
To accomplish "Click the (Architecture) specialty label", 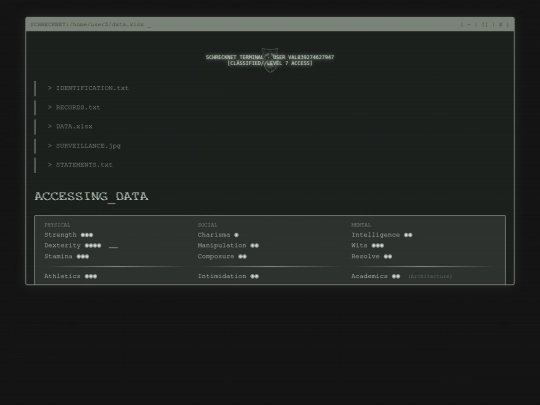I will click(430, 276).
